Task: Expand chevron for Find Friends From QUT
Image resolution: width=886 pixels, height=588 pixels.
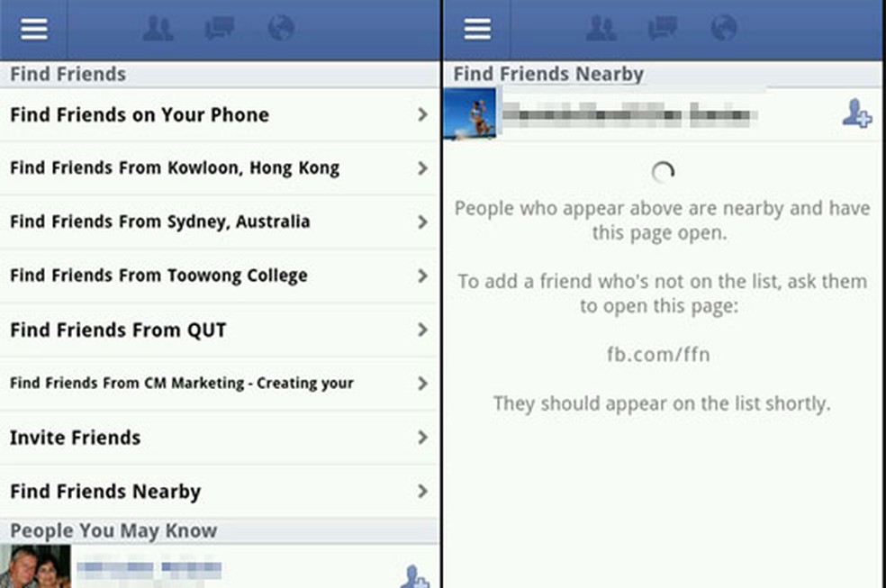Action: [422, 330]
